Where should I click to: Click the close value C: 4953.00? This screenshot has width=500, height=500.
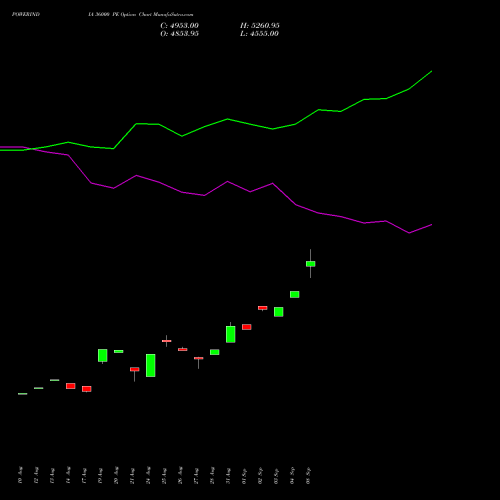179,26
